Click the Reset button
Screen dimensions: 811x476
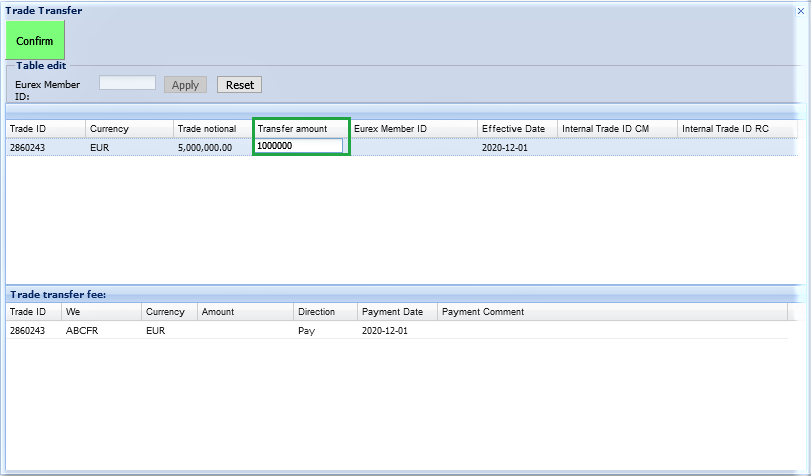point(239,85)
